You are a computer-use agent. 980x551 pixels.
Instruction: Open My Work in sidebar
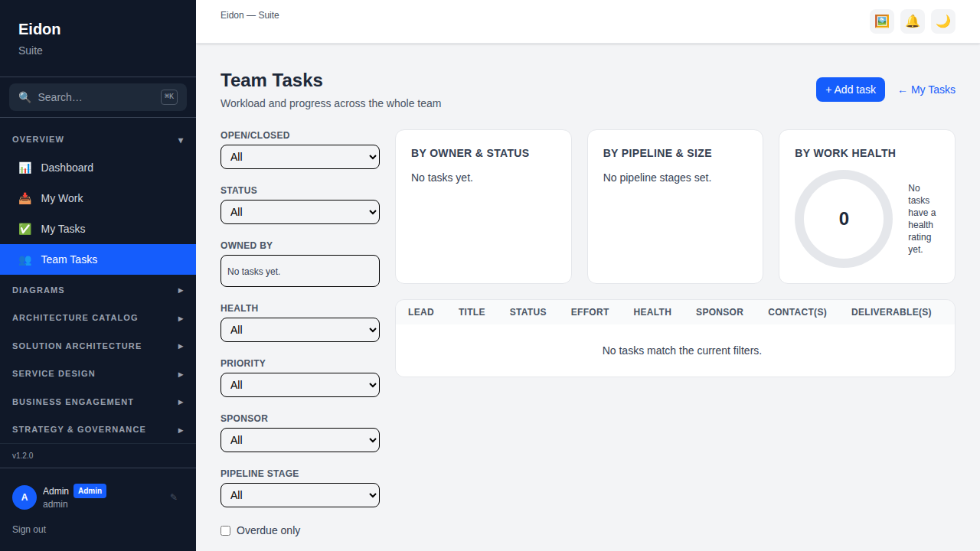point(98,198)
